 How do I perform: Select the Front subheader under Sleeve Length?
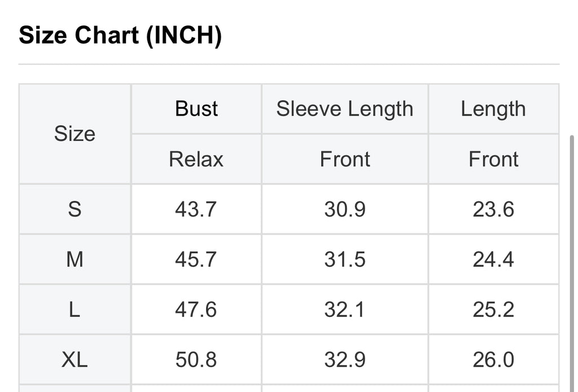click(345, 159)
